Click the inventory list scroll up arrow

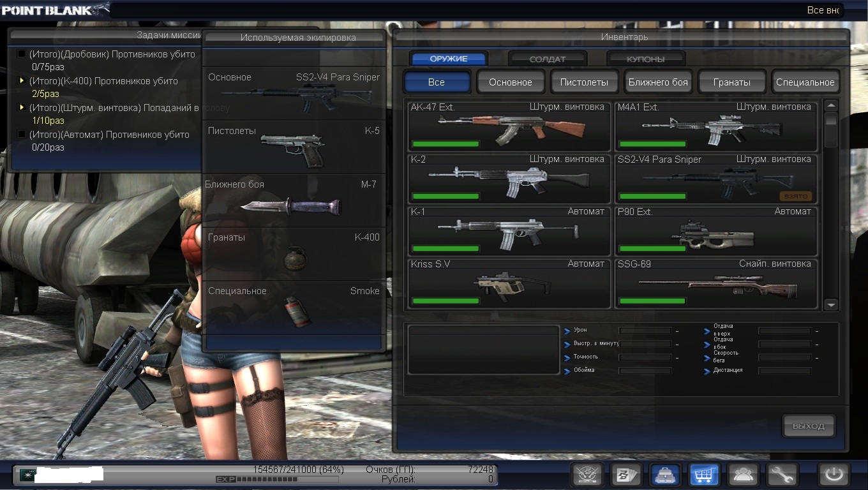831,105
